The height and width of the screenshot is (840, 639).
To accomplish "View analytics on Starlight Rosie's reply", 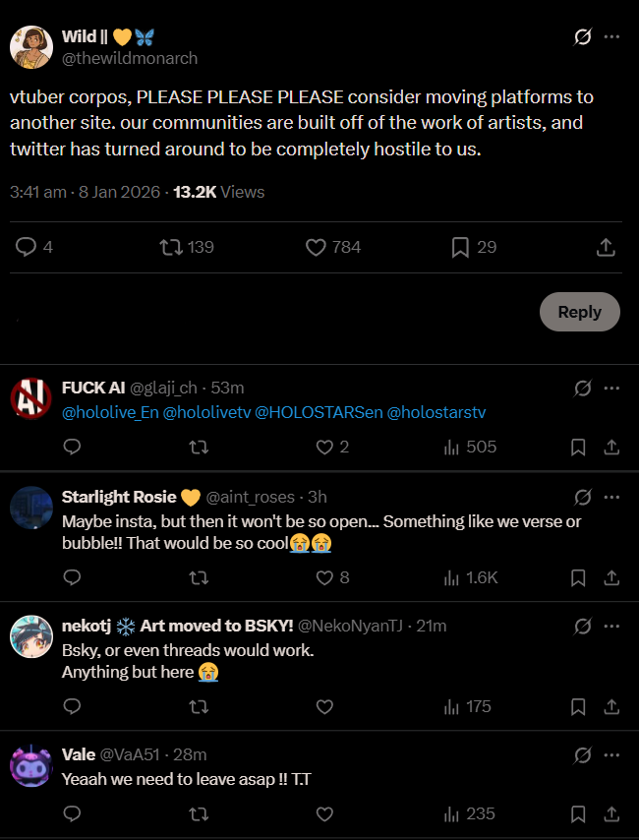I will pyautogui.click(x=453, y=577).
